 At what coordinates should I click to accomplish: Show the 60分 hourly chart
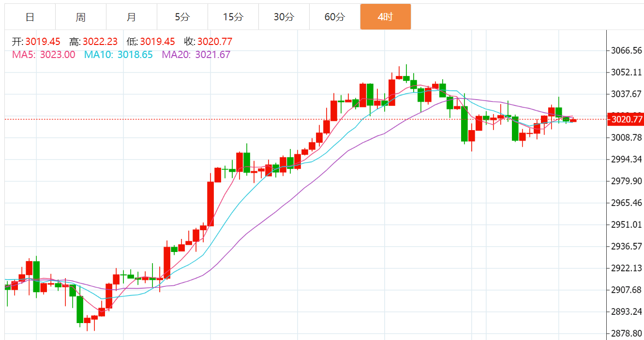(x=335, y=17)
